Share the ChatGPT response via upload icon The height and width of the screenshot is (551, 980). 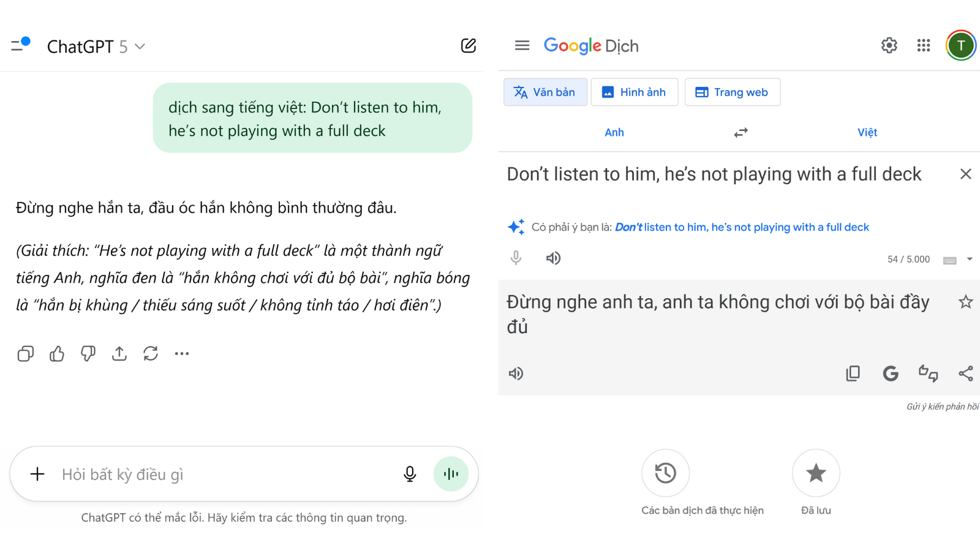[x=119, y=354]
